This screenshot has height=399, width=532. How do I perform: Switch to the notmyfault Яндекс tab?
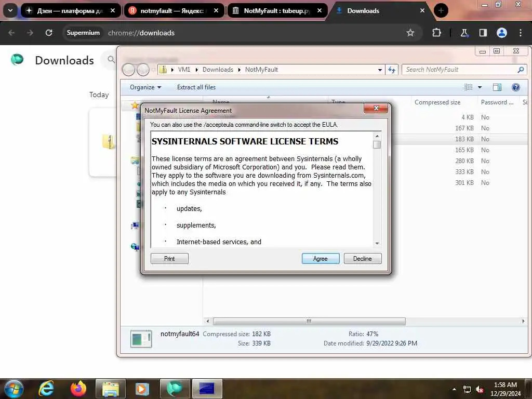coord(173,10)
